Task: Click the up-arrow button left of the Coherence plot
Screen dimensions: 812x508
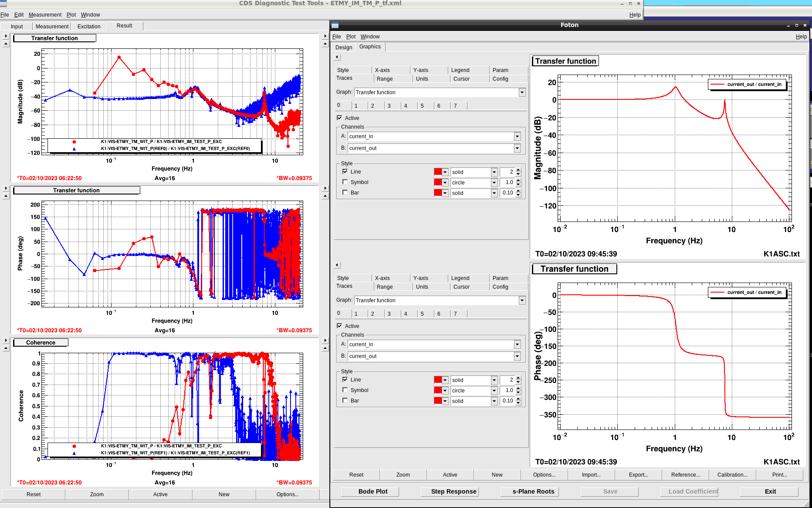Action: point(6,348)
